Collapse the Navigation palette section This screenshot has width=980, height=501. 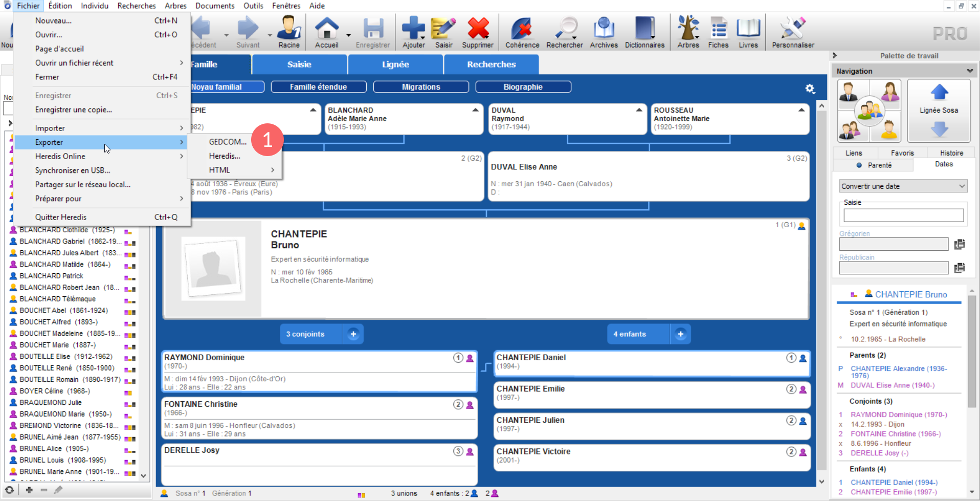pyautogui.click(x=969, y=71)
